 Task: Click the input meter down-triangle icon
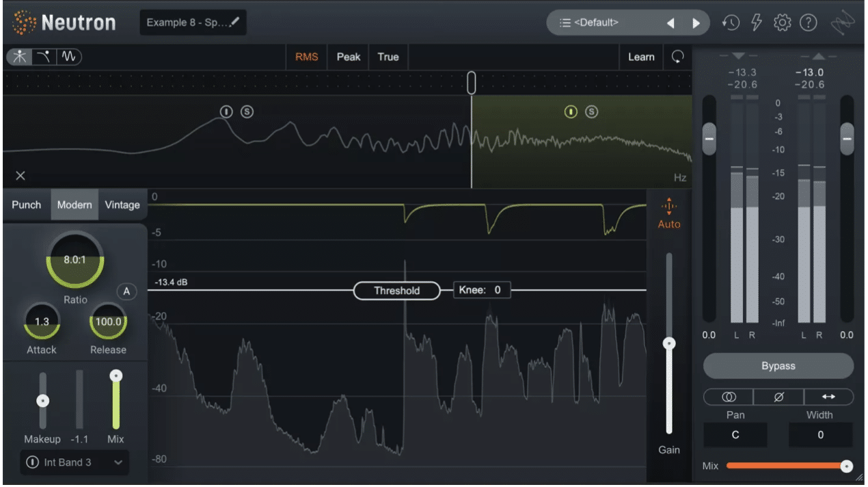pos(739,55)
